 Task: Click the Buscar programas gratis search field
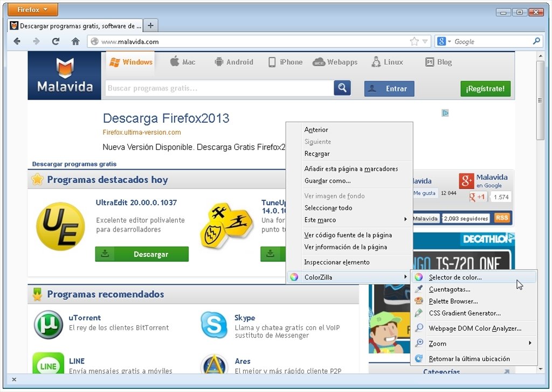(219, 88)
